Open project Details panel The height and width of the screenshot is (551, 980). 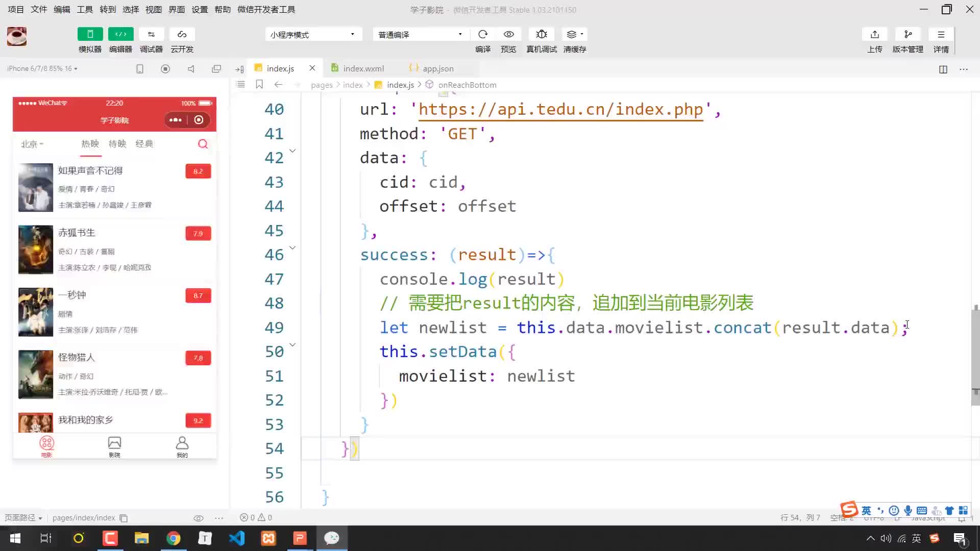941,34
